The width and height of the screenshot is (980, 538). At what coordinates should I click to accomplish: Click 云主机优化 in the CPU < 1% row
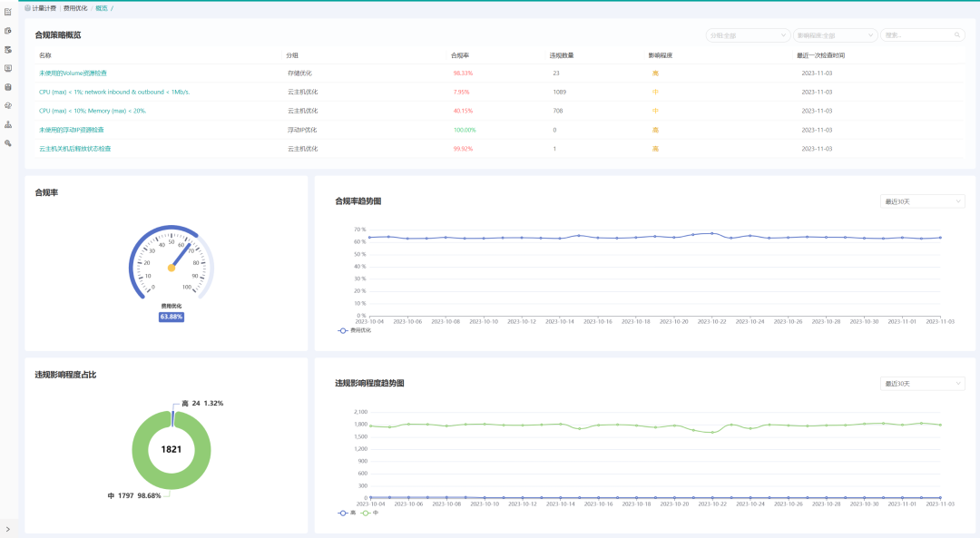tap(302, 92)
